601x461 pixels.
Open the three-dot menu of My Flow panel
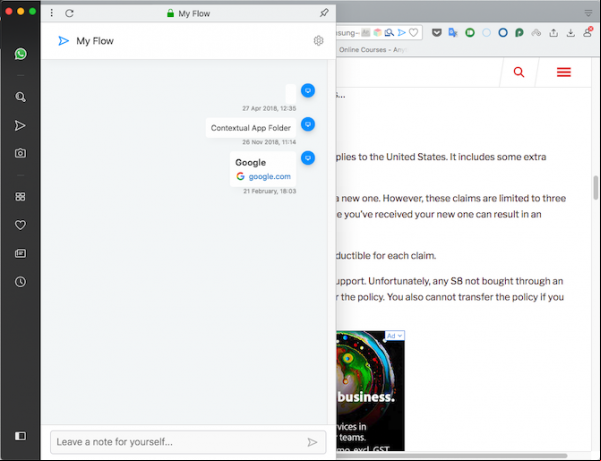52,13
